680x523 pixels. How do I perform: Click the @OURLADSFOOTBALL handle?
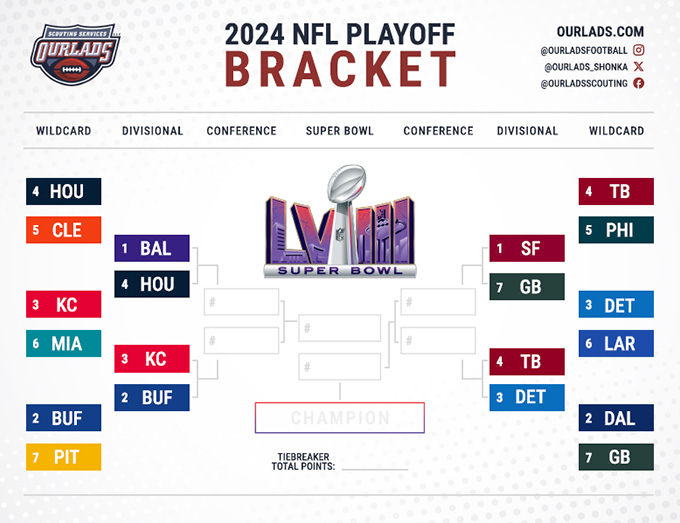584,49
